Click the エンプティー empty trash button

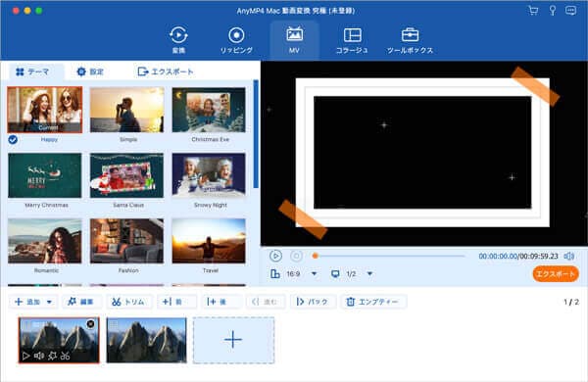373,302
